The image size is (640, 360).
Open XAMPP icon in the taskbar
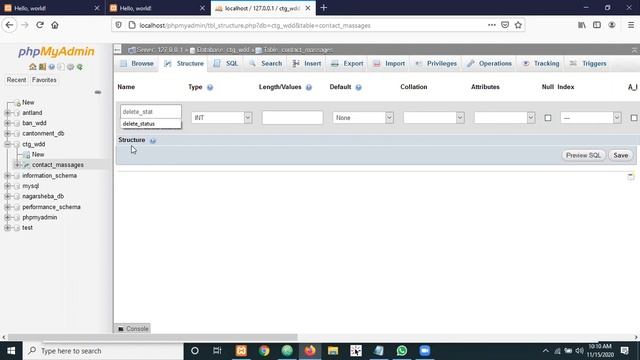pos(241,351)
